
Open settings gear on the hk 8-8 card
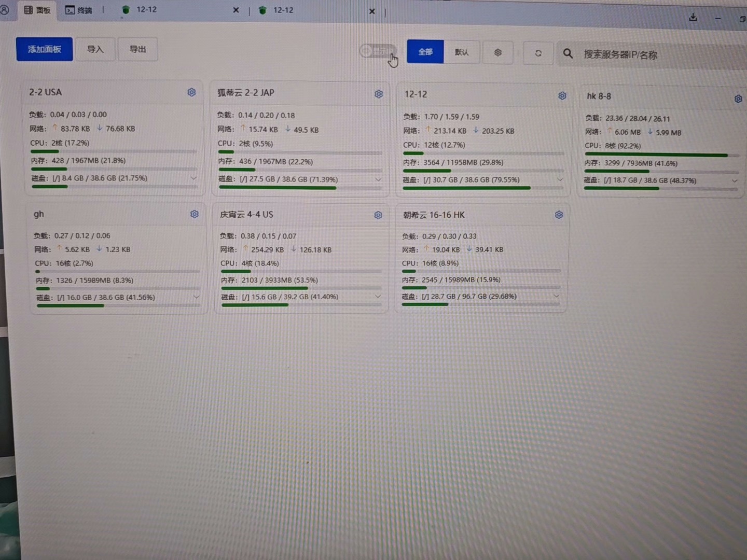click(738, 99)
